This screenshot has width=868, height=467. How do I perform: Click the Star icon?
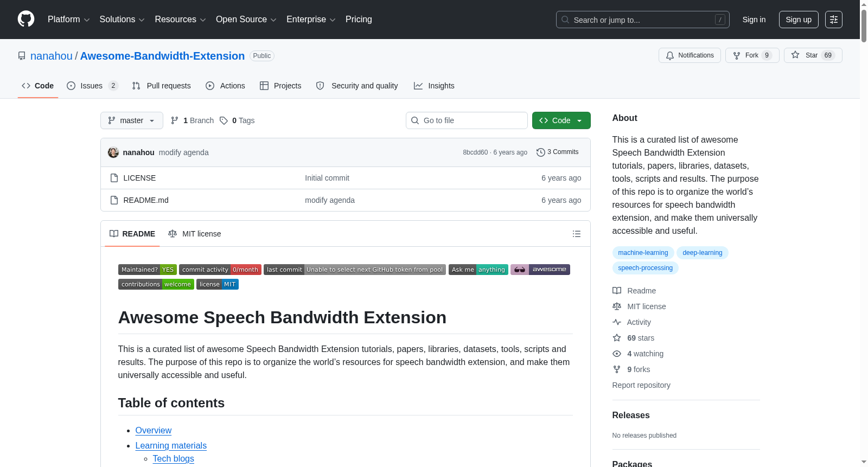(795, 55)
